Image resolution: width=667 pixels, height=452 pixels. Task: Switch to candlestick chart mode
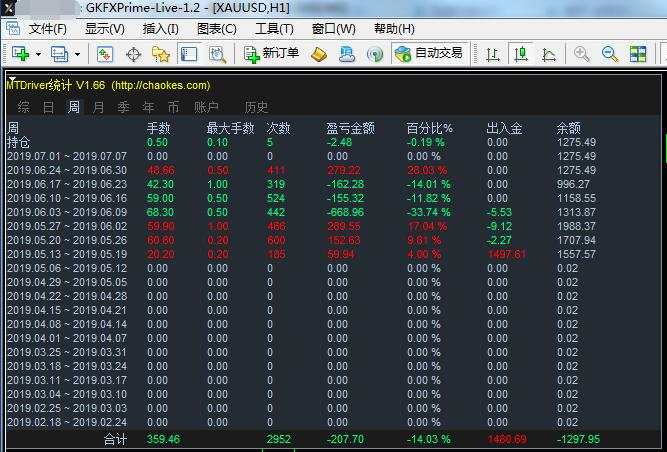[x=521, y=54]
